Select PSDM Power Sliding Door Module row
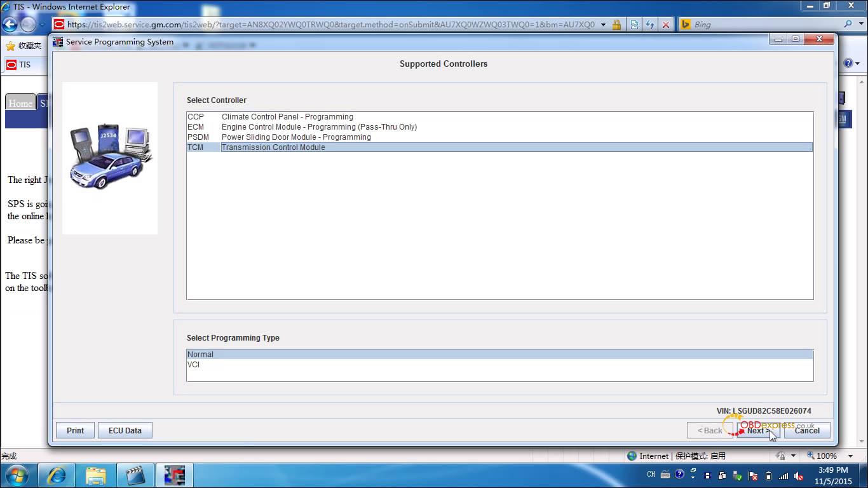Image resolution: width=868 pixels, height=488 pixels. click(499, 137)
